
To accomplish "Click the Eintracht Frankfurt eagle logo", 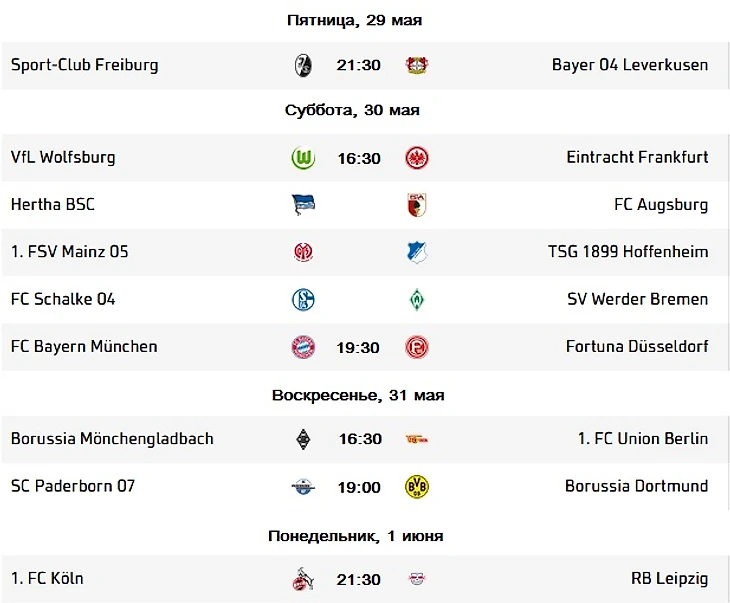I will click(417, 158).
